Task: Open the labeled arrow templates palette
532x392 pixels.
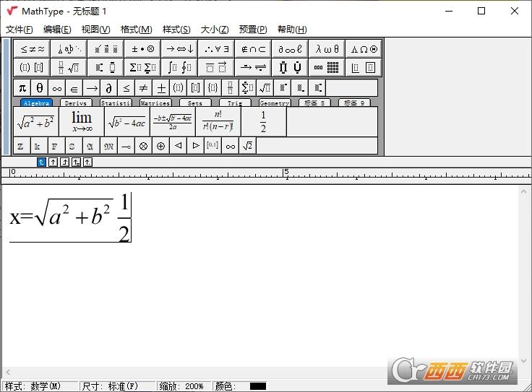Action: coord(254,67)
